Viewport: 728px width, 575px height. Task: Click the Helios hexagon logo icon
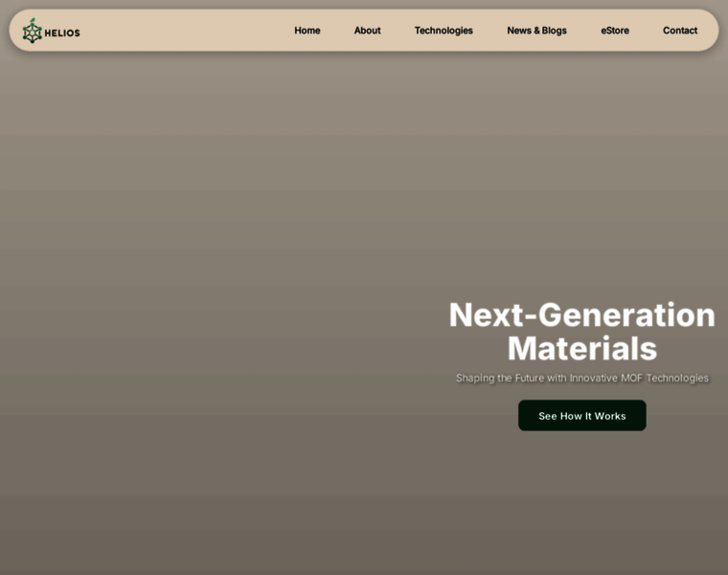[x=33, y=33]
